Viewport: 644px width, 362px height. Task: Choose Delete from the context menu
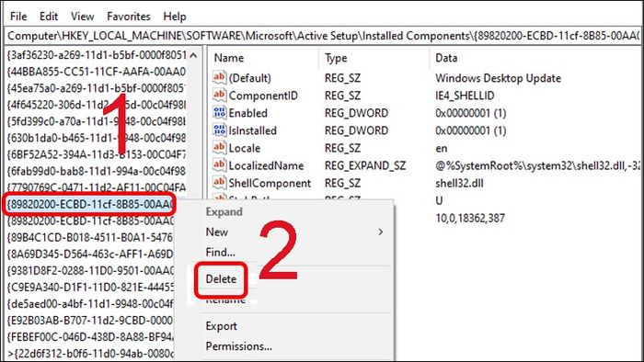(221, 279)
